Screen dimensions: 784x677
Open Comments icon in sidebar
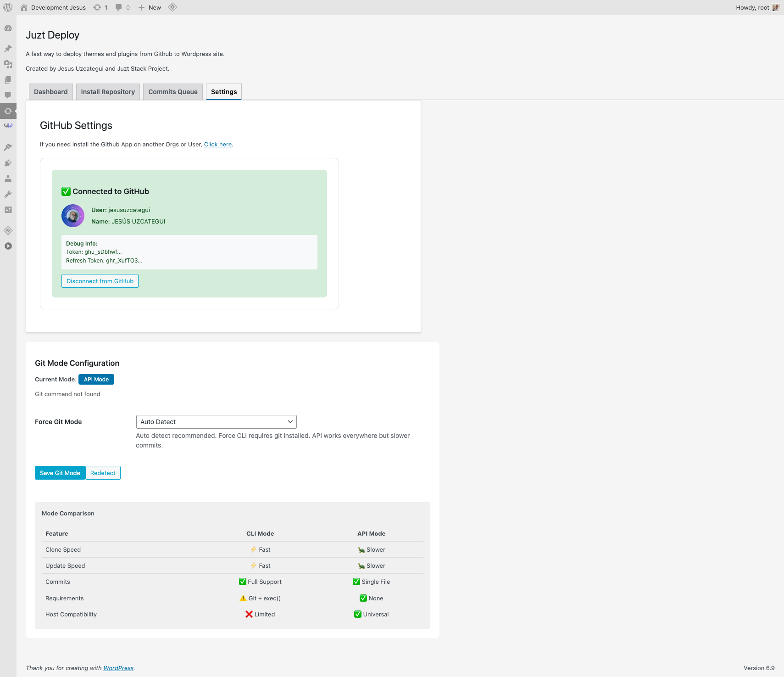pos(8,95)
